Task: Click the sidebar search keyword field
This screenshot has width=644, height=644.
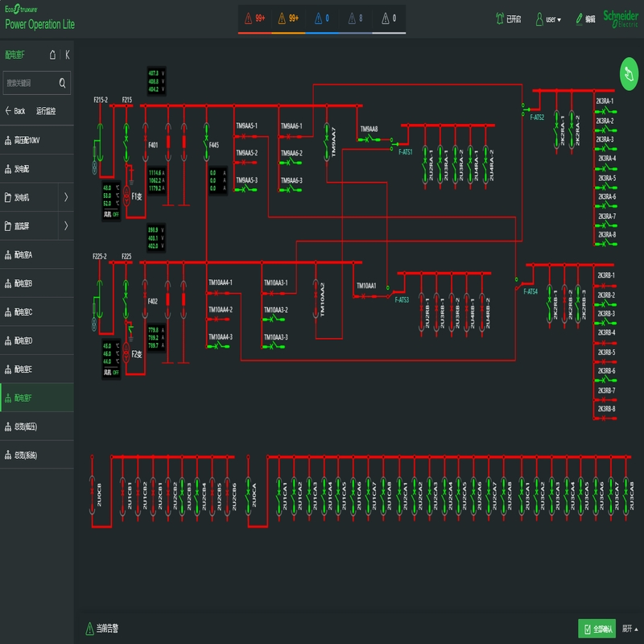Action: pos(36,83)
